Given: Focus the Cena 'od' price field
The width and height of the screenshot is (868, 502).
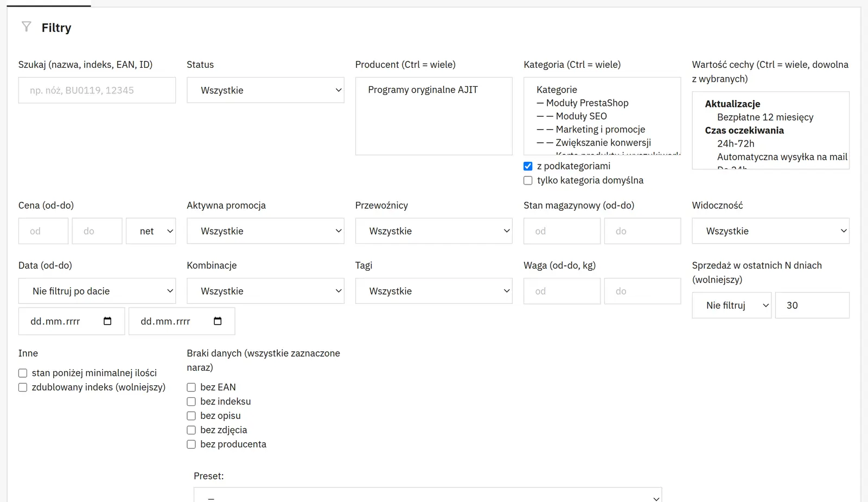Looking at the screenshot, I should tap(43, 231).
